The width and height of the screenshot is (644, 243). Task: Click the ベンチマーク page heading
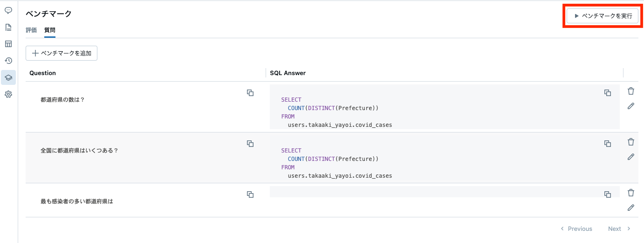(x=49, y=14)
